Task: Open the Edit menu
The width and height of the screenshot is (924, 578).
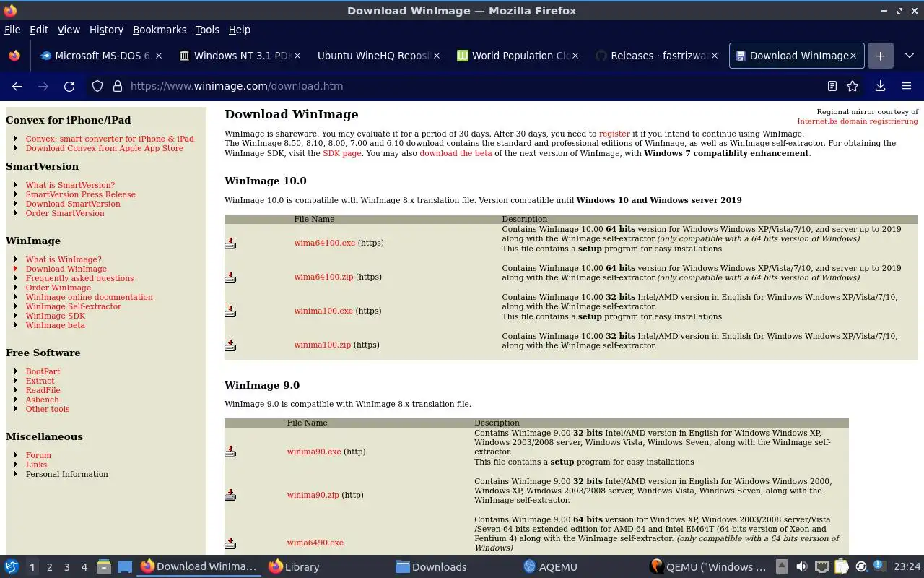Action: (x=39, y=30)
